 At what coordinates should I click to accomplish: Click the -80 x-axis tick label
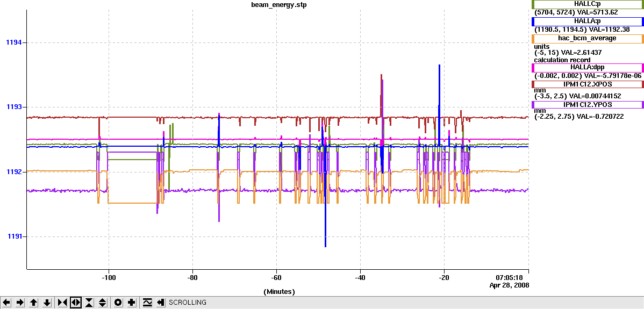(192, 277)
